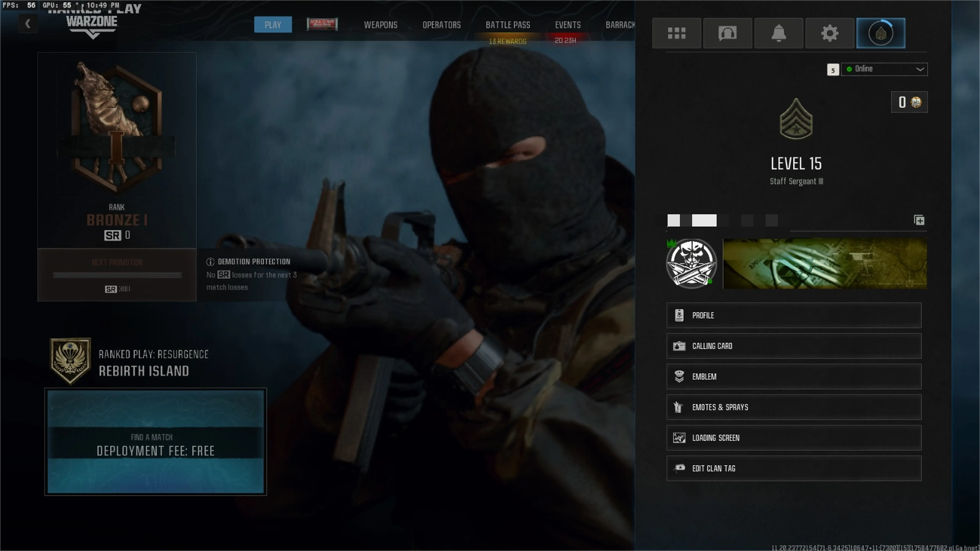Open the Battle Pass tab
The height and width of the screenshot is (551, 980).
(507, 25)
